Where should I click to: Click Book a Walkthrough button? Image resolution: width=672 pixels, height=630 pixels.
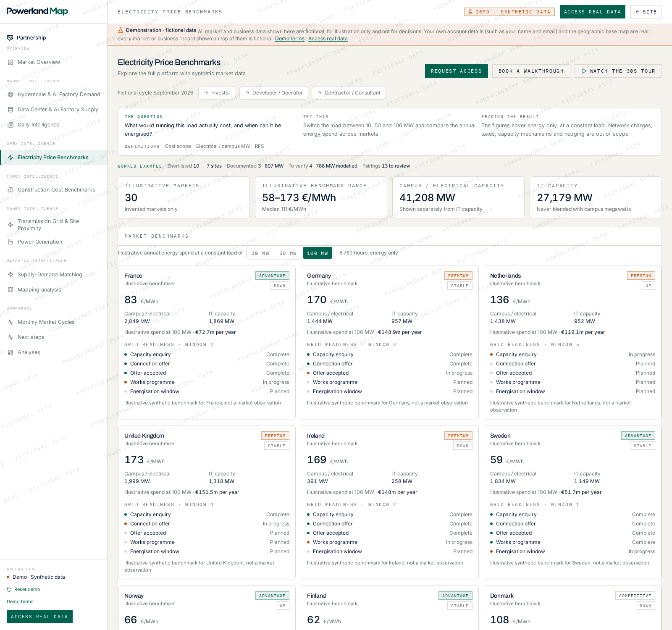[x=531, y=71]
